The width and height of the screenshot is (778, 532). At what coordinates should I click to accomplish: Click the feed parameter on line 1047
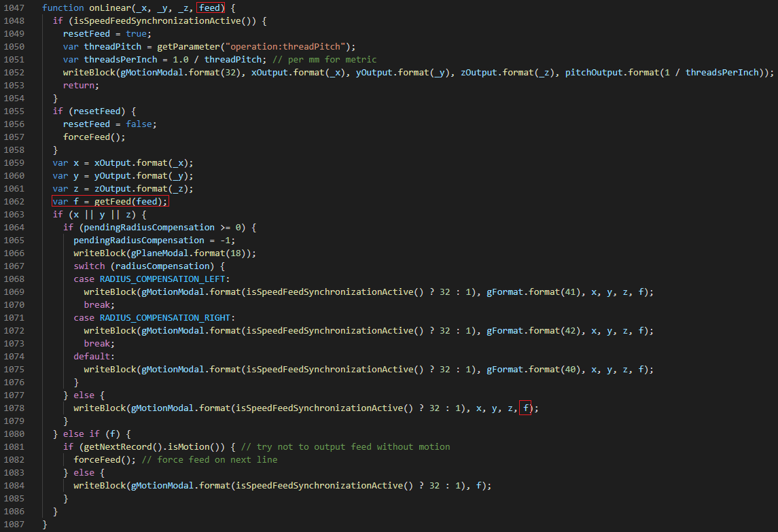pos(209,8)
